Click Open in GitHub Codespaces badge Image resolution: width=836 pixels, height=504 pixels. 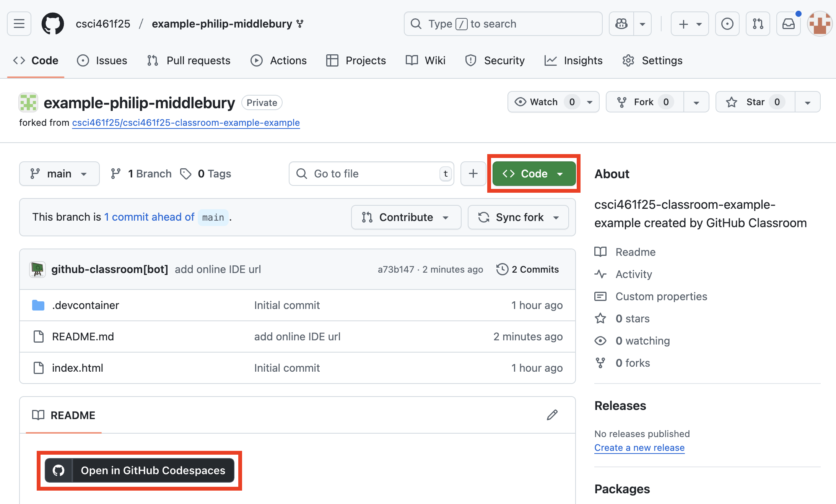tap(140, 470)
